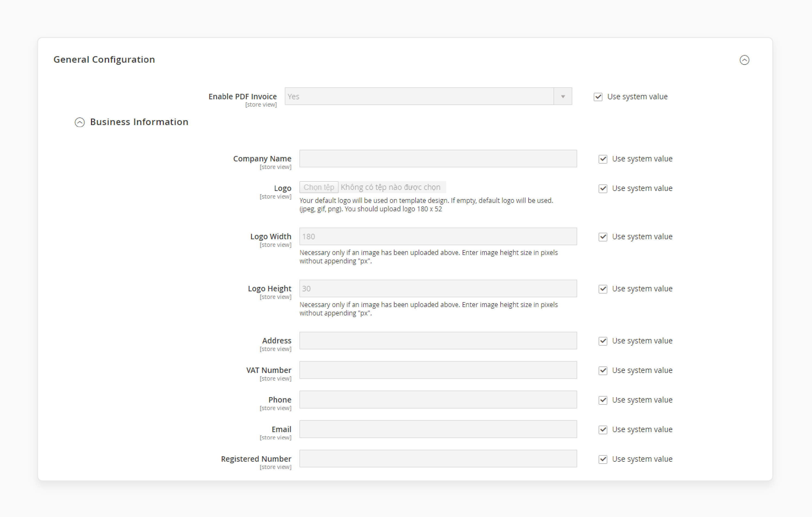Uncheck Use system value for Logo
The width and height of the screenshot is (812, 517).
point(603,189)
